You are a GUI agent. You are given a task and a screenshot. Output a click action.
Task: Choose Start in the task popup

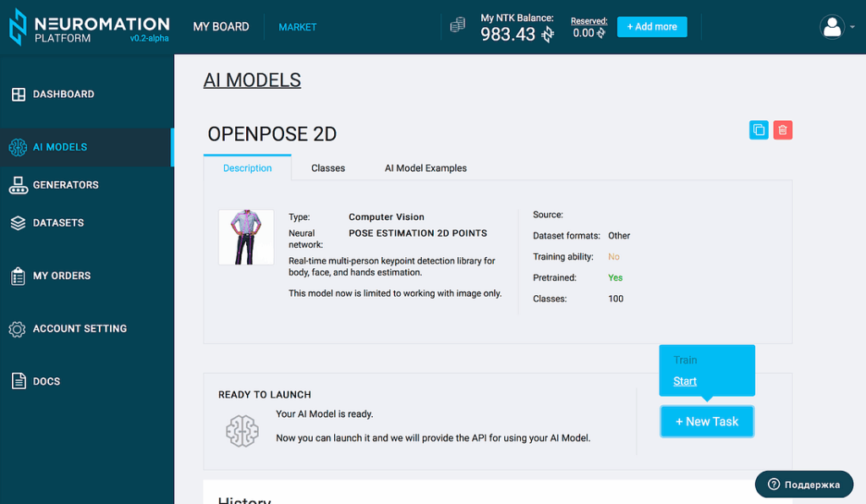pyautogui.click(x=685, y=381)
